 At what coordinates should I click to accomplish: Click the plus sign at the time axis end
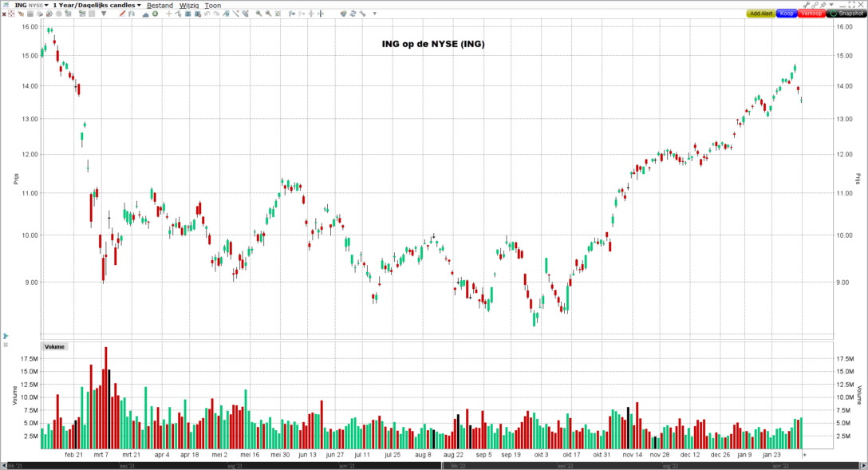point(804,455)
